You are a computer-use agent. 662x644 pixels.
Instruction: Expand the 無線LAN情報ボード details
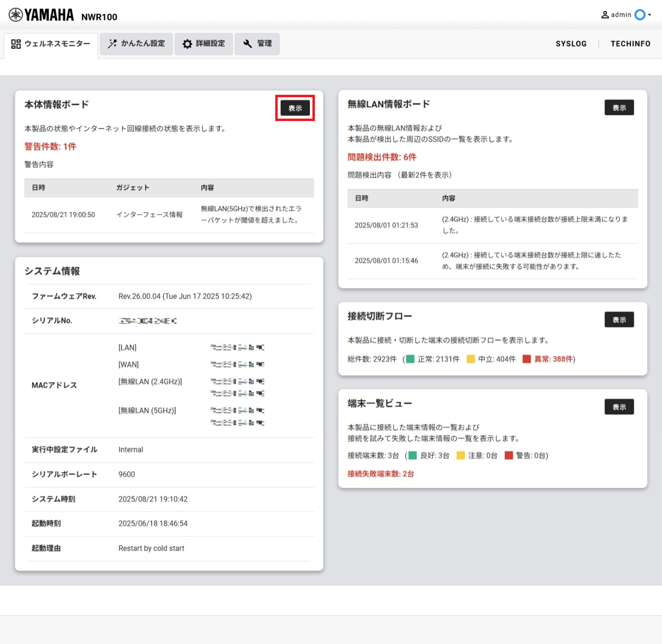[619, 107]
